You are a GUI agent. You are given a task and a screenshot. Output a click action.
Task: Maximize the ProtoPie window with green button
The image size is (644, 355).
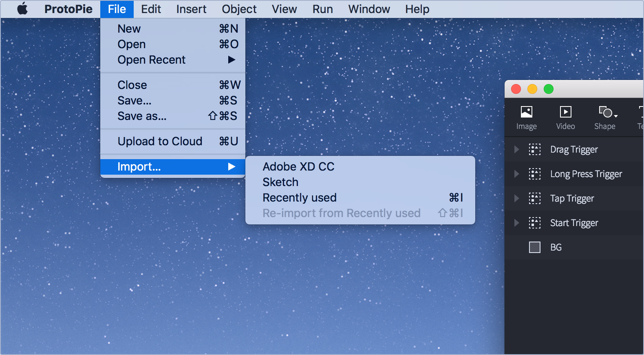tap(549, 89)
